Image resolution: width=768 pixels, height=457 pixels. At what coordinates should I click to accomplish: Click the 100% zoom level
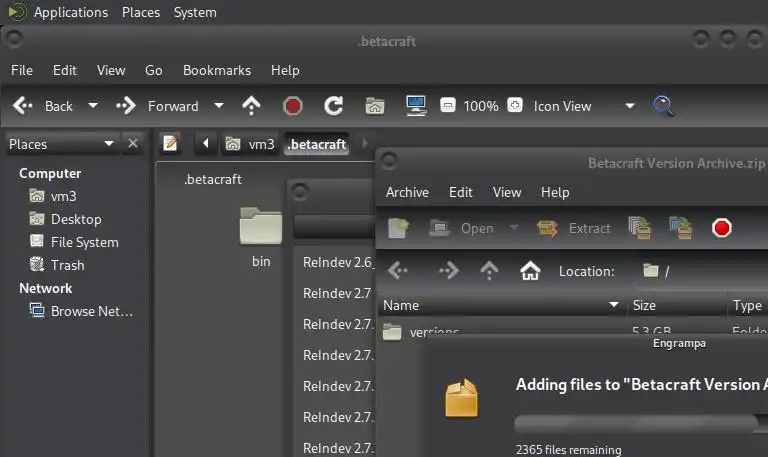click(481, 106)
